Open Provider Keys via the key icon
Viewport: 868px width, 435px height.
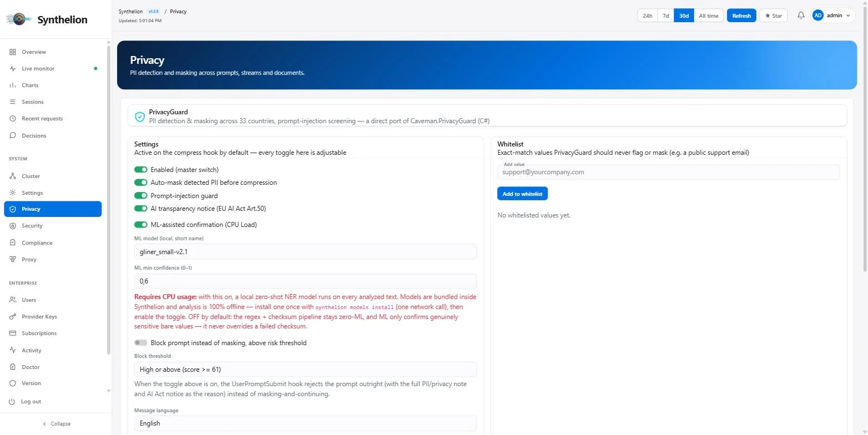pyautogui.click(x=13, y=317)
